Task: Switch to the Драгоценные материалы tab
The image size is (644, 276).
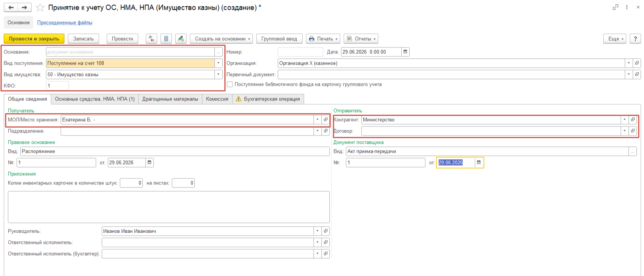Action: point(170,99)
